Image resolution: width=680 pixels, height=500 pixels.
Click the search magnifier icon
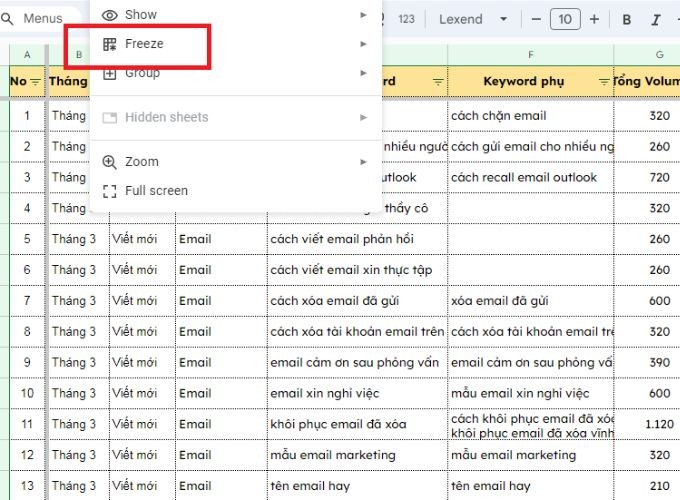click(7, 19)
